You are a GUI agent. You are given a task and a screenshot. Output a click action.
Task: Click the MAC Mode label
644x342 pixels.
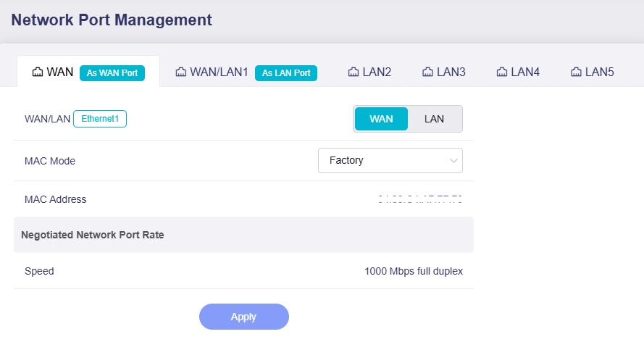point(50,161)
